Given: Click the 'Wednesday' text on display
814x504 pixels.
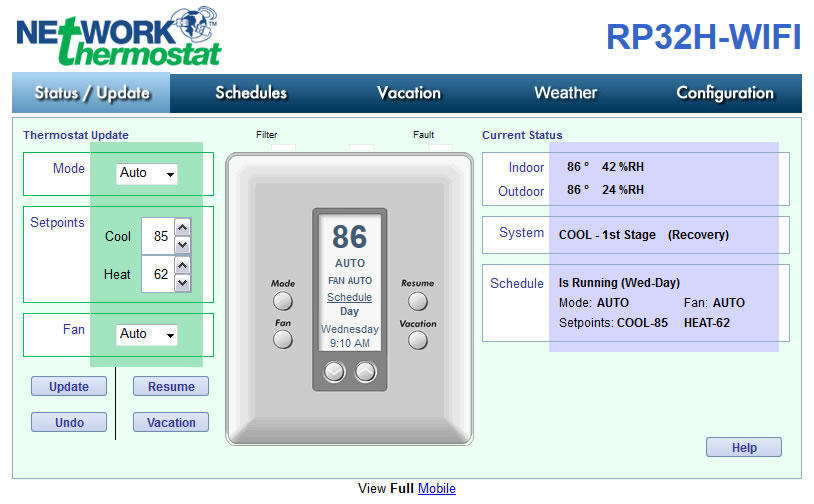Looking at the screenshot, I should click(x=349, y=329).
